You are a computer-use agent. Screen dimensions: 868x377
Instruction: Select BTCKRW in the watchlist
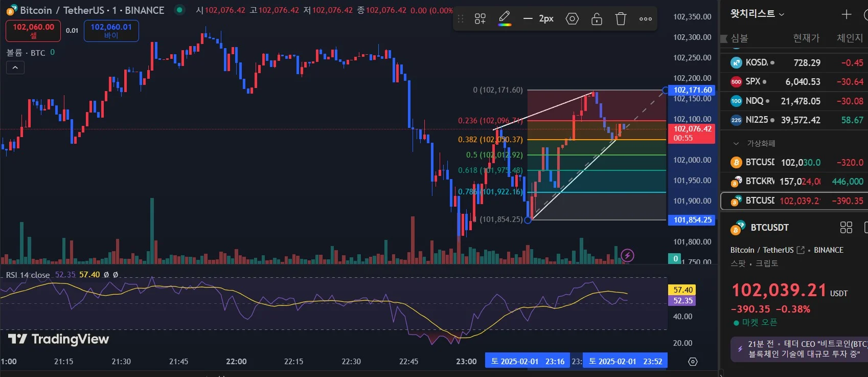click(x=794, y=182)
